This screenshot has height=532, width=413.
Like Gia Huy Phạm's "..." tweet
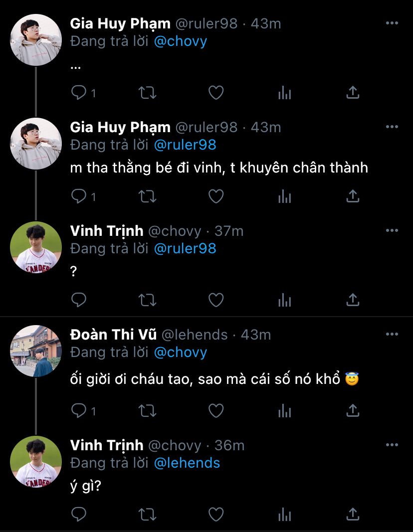[215, 93]
